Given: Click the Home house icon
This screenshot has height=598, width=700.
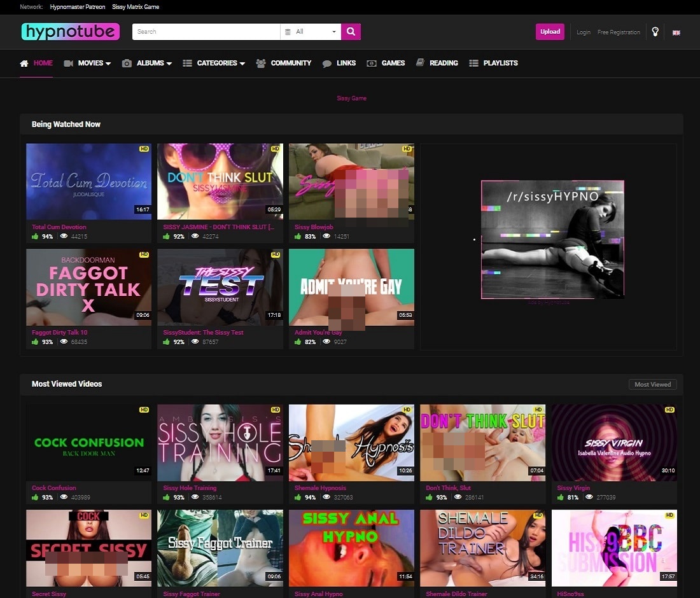Looking at the screenshot, I should 24,64.
